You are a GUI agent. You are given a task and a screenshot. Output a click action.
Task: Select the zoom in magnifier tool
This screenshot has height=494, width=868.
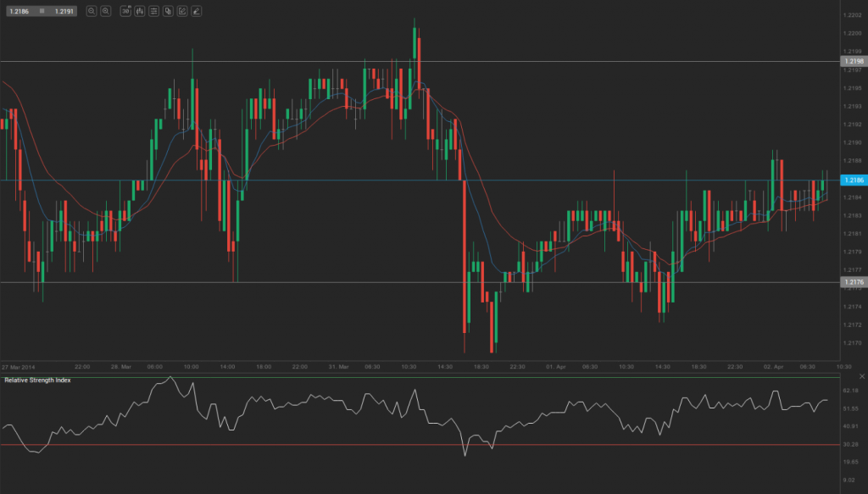[105, 11]
